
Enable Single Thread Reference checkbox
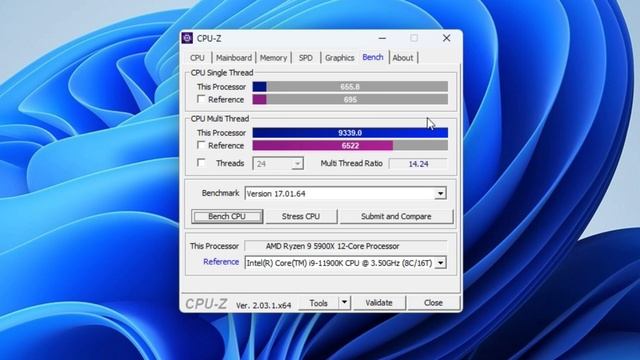(x=201, y=99)
